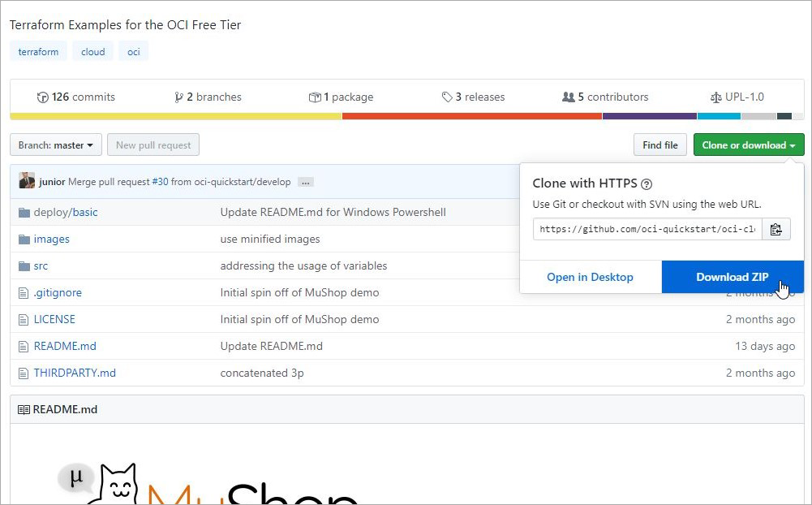Open the LICENSE file link
The width and height of the screenshot is (812, 505).
click(54, 319)
